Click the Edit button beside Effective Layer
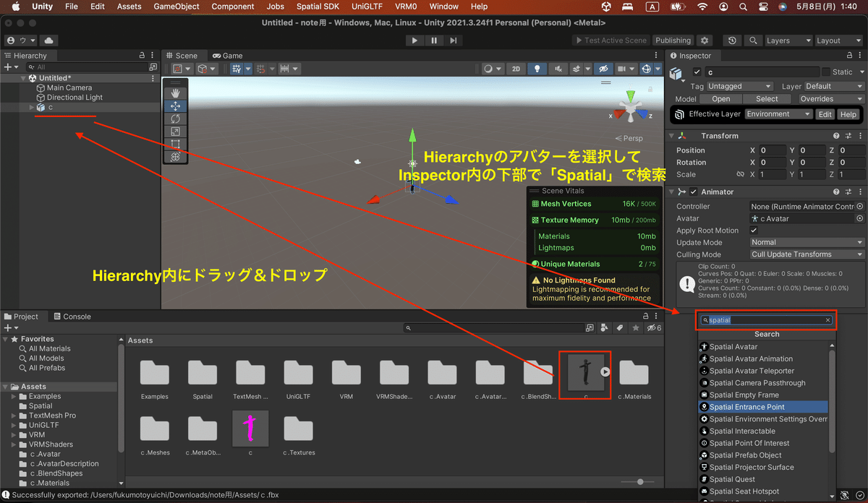Viewport: 868px width, 503px height. point(825,114)
